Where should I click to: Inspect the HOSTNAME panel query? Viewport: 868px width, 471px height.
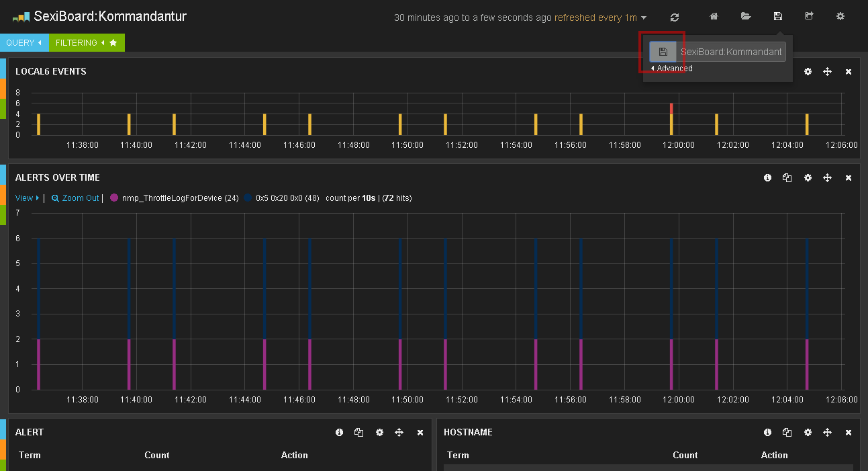tap(787, 433)
